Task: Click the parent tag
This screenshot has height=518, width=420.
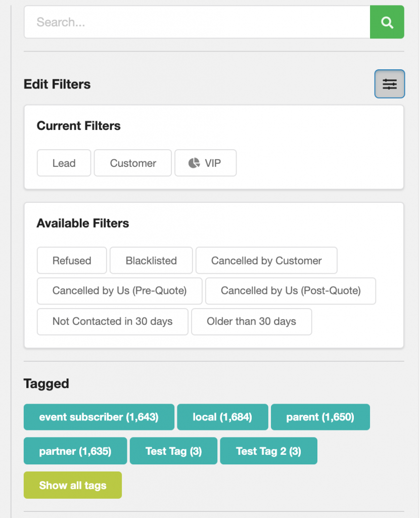Action: [x=320, y=417]
